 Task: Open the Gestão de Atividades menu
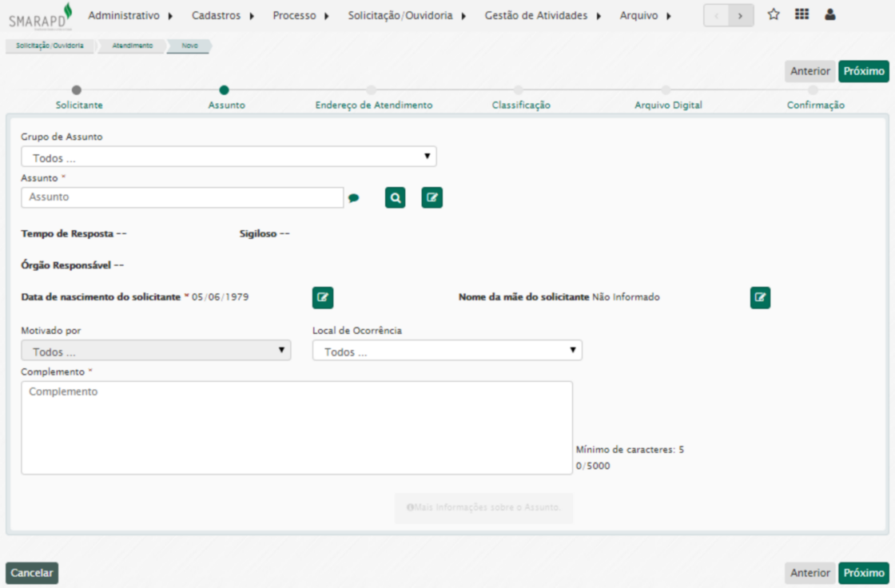(x=543, y=16)
